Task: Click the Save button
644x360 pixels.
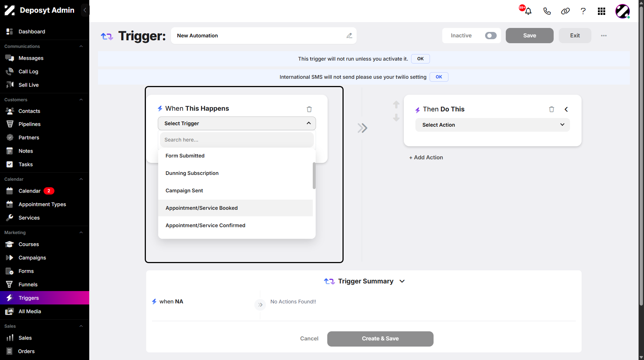Action: (529, 36)
